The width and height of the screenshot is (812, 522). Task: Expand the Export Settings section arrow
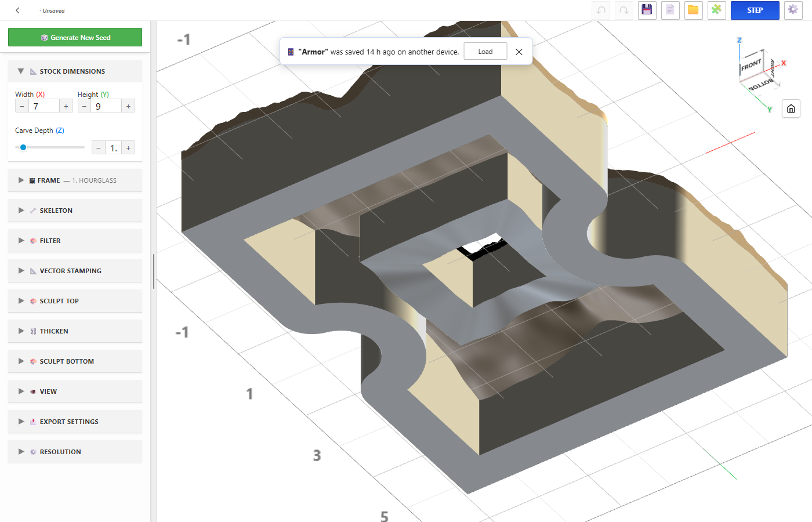21,422
